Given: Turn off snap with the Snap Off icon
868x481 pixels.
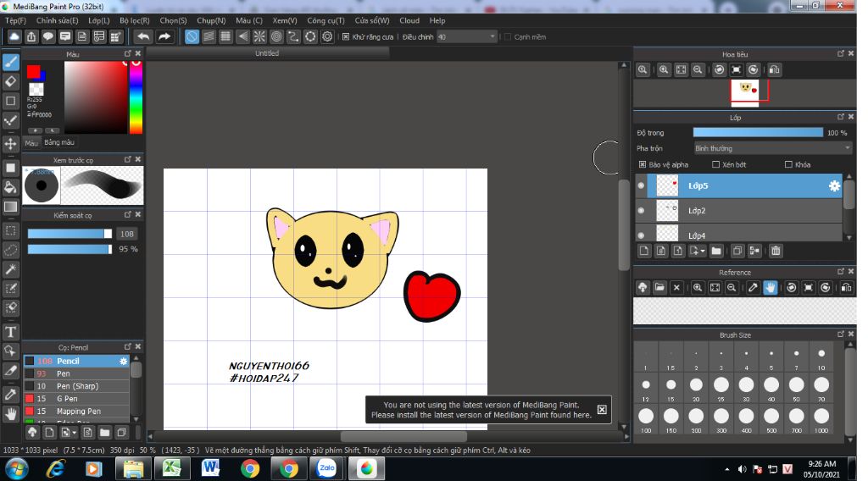Looking at the screenshot, I should pyautogui.click(x=192, y=37).
